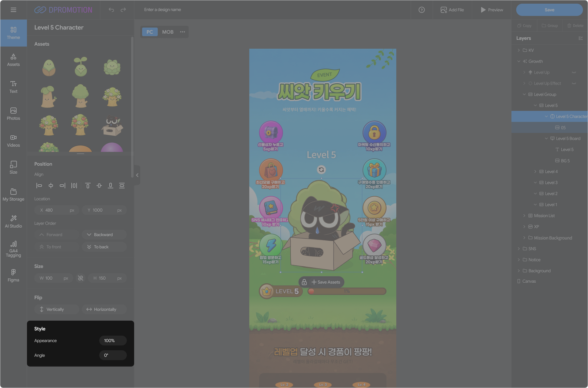The image size is (588, 388).
Task: Distribute layers horizontally
Action: coord(74,186)
